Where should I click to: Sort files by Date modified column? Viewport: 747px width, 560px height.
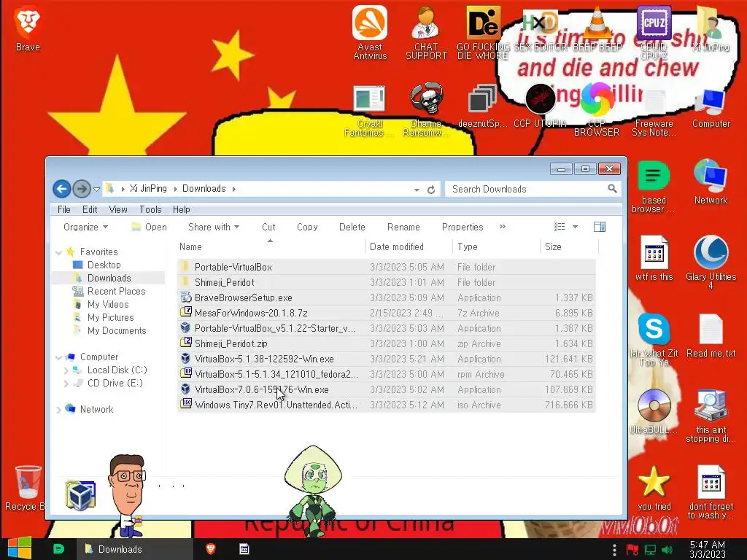[409, 246]
